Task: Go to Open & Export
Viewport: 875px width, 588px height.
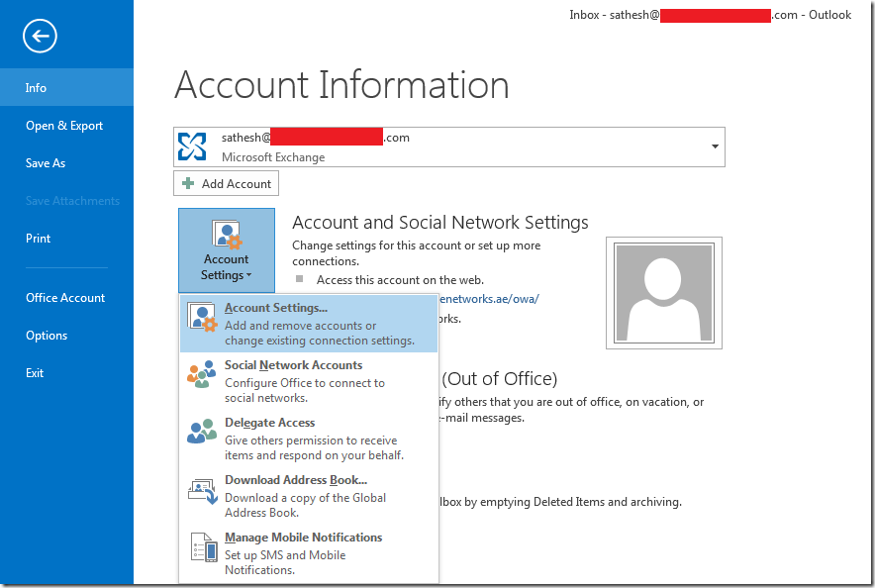Action: click(67, 126)
